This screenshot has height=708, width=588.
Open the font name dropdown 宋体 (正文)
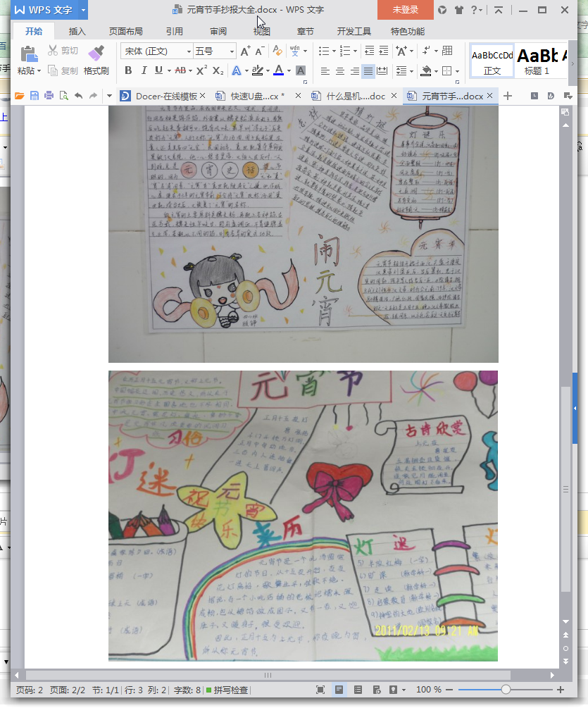click(189, 51)
